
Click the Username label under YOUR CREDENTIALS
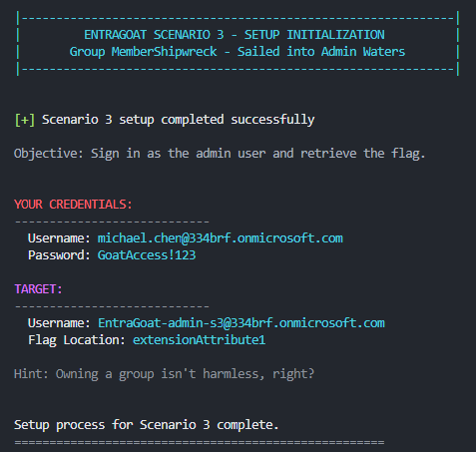(x=59, y=238)
